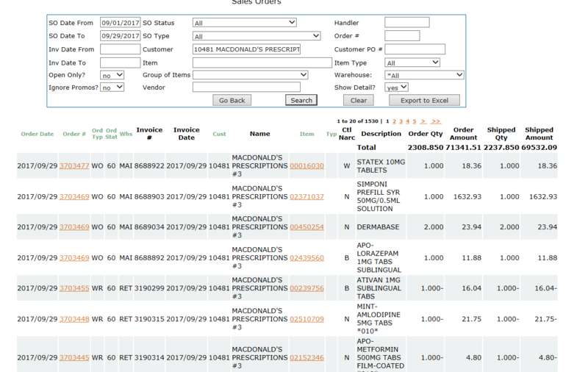Click the Vendor input field
The width and height of the screenshot is (588, 372).
coord(246,87)
